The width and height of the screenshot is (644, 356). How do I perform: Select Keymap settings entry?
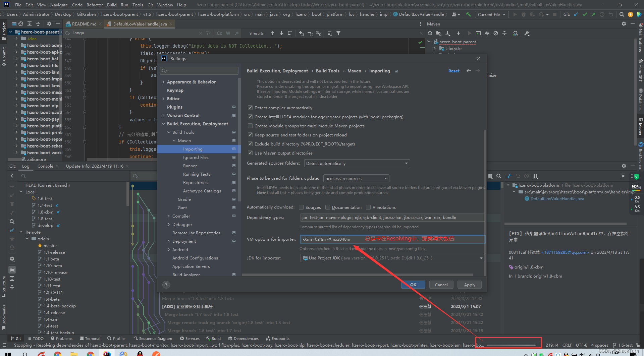[x=175, y=90]
